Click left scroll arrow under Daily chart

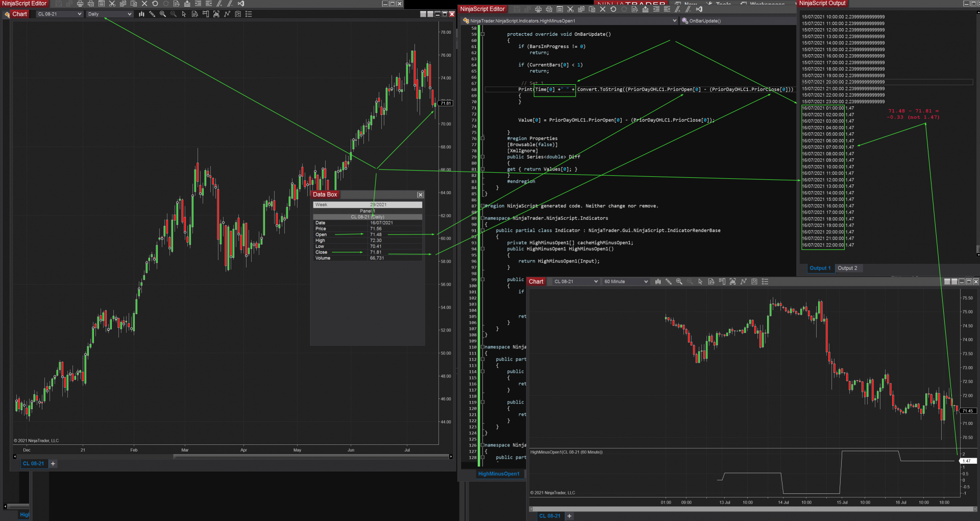[15, 457]
